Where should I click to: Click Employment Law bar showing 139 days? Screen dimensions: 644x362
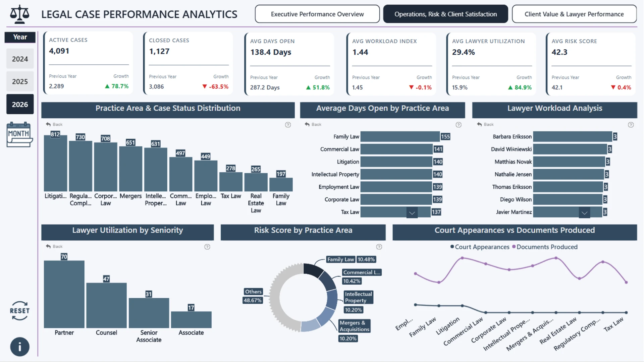click(x=396, y=187)
